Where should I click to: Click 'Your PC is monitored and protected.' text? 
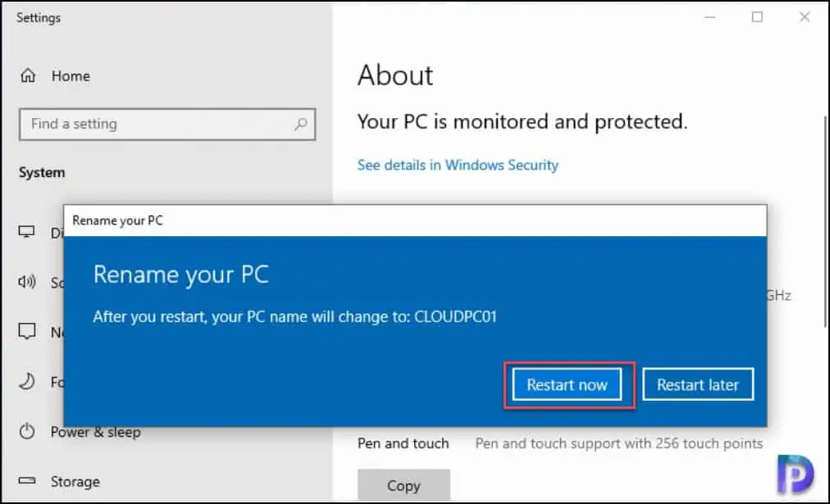click(x=522, y=121)
